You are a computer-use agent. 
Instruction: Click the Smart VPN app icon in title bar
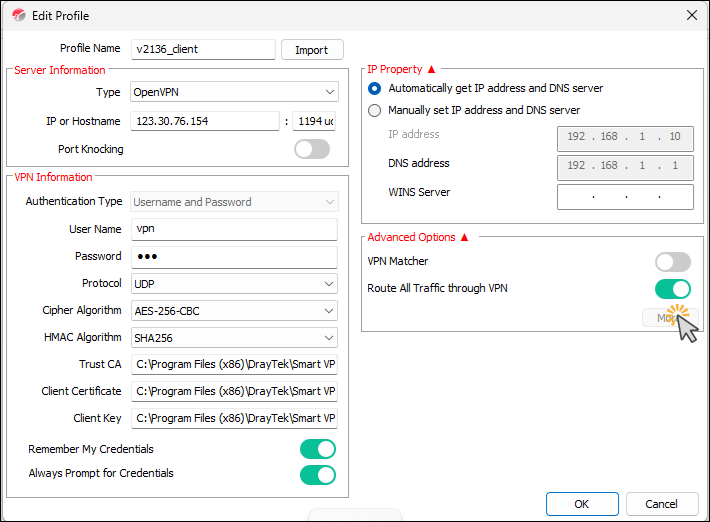15,15
